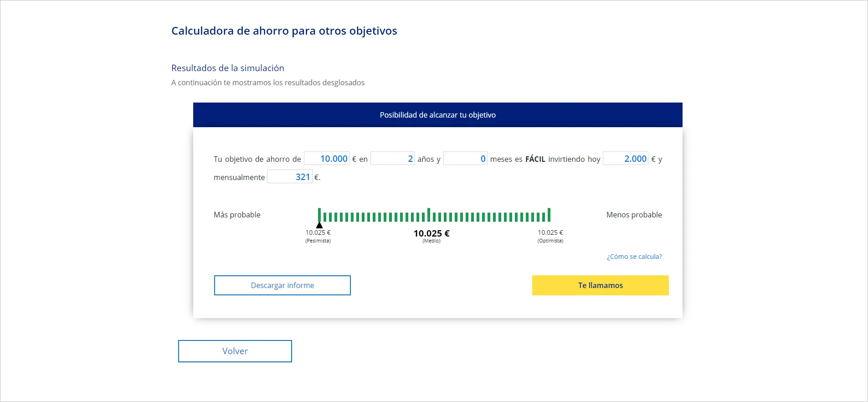Click the Menos probable label
This screenshot has height=402, width=868.
click(x=634, y=215)
